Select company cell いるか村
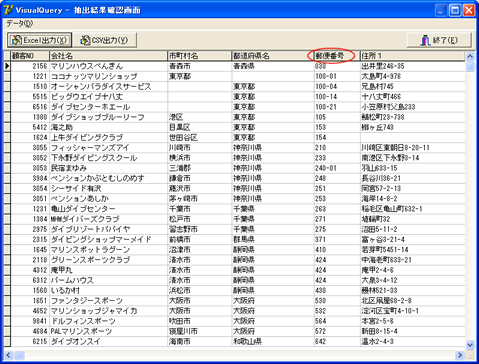Viewport: 479px width, 364px height. [x=108, y=290]
